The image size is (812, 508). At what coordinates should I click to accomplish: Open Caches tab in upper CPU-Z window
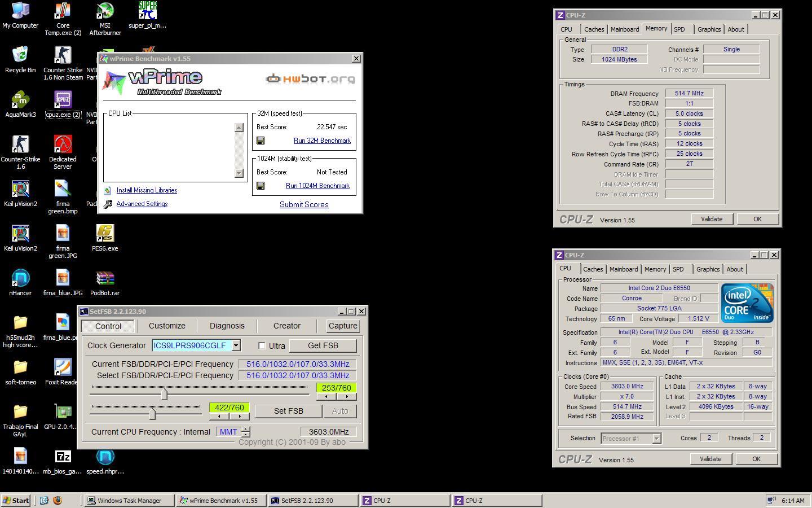594,29
